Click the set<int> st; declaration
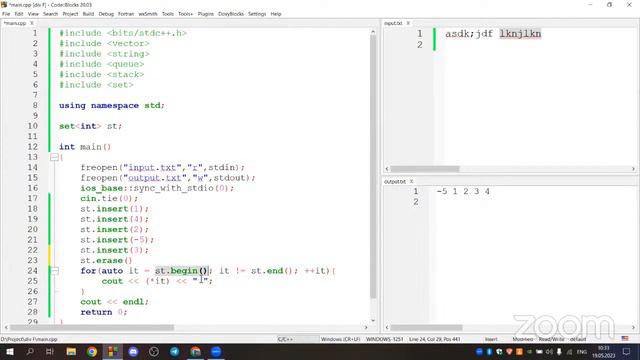 pos(90,126)
